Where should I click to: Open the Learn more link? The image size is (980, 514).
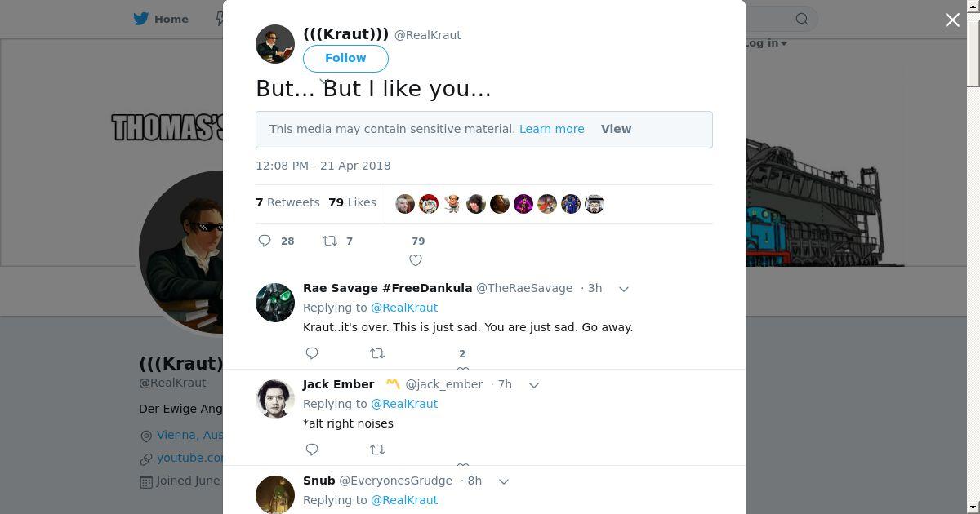pos(551,129)
